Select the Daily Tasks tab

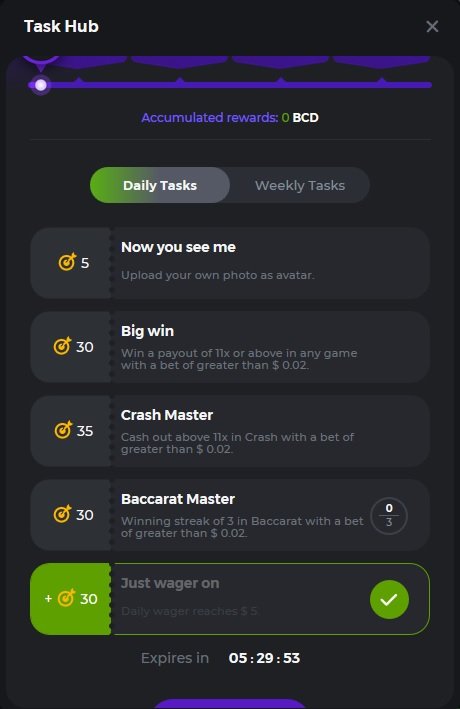pos(160,185)
